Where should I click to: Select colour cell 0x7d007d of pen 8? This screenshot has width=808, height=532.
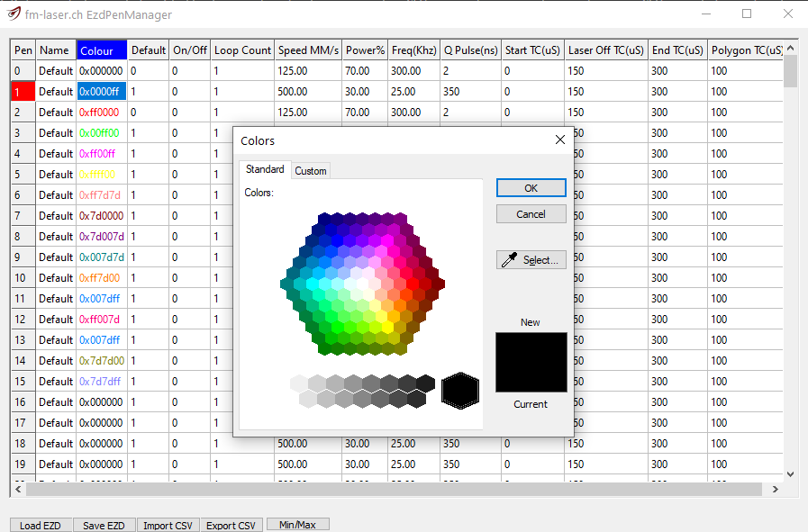(x=102, y=237)
